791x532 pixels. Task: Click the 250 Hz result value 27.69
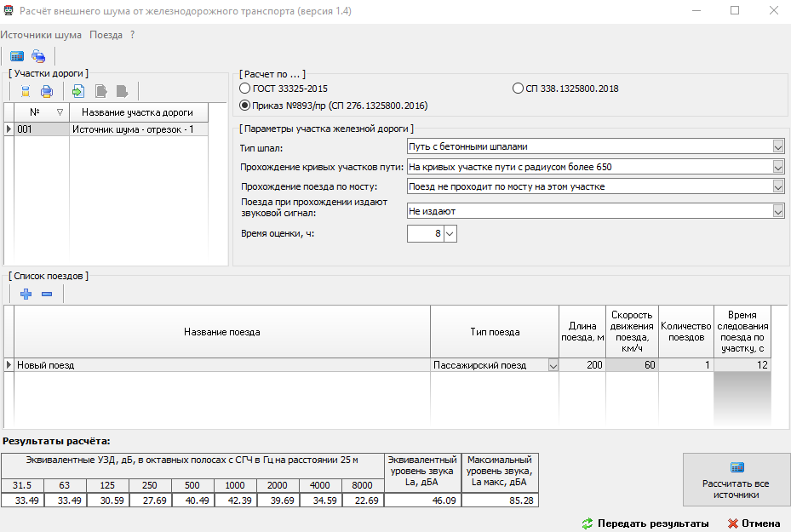pyautogui.click(x=150, y=501)
